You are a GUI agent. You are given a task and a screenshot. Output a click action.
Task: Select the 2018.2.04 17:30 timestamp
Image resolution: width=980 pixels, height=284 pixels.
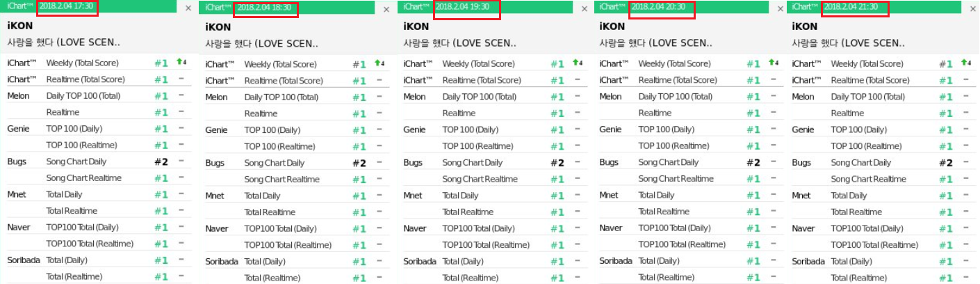coord(67,7)
